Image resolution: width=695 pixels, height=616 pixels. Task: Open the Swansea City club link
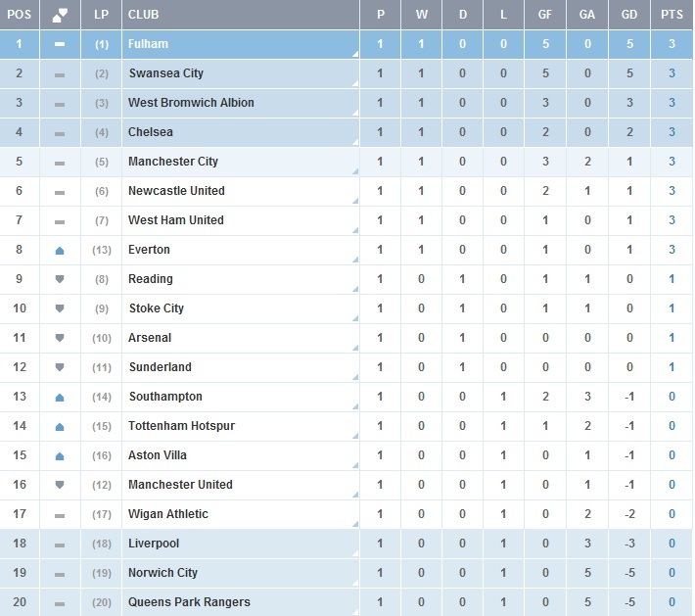point(166,73)
